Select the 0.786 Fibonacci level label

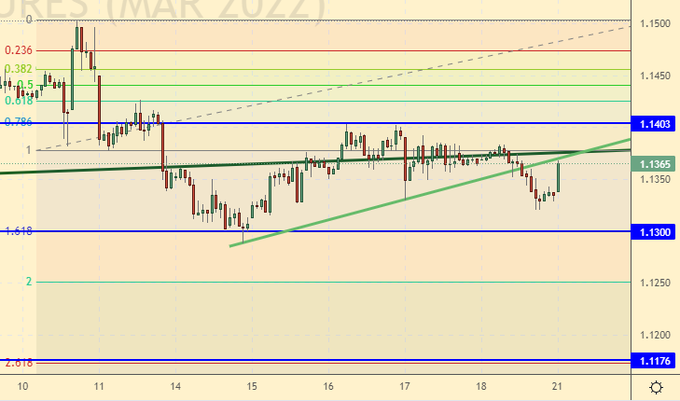(x=19, y=122)
